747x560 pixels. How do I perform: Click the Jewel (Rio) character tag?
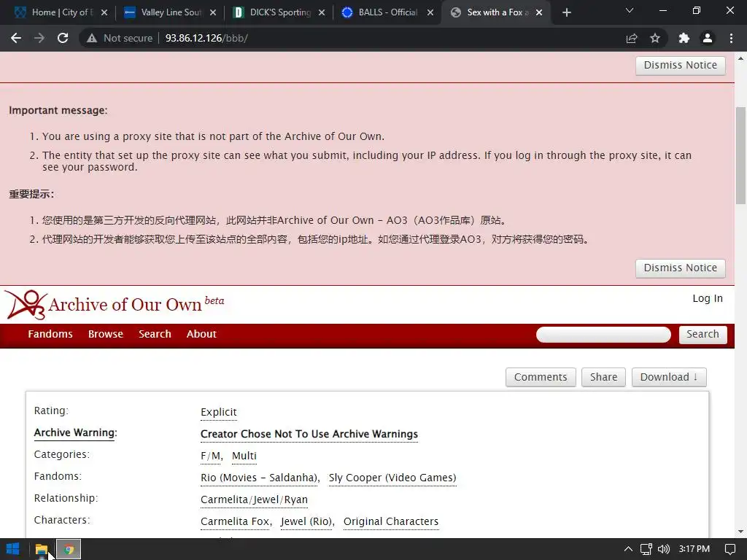tap(306, 522)
